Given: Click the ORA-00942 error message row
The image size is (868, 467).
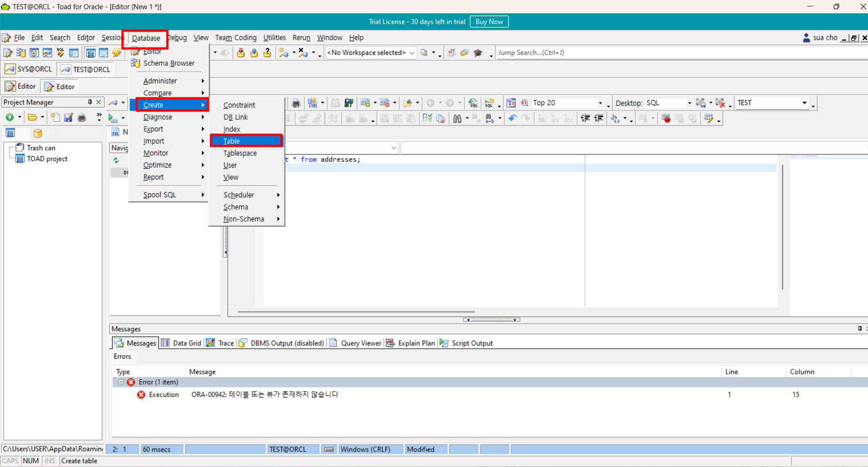Looking at the screenshot, I should (x=489, y=394).
